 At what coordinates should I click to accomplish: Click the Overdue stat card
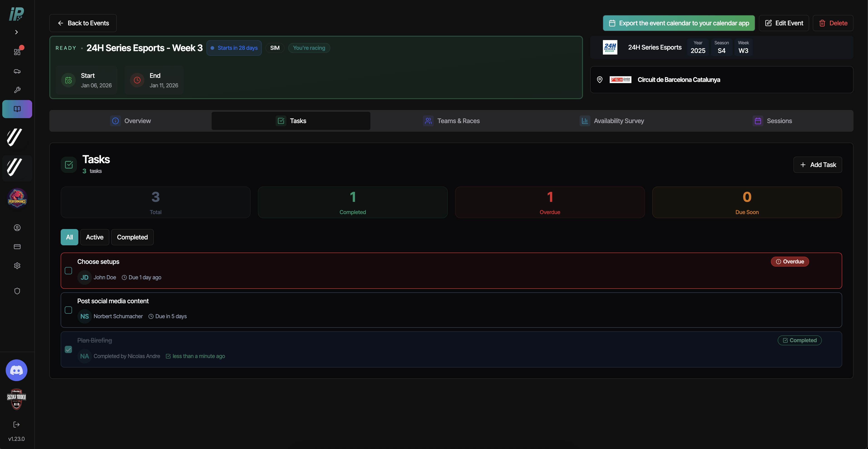[x=550, y=203]
